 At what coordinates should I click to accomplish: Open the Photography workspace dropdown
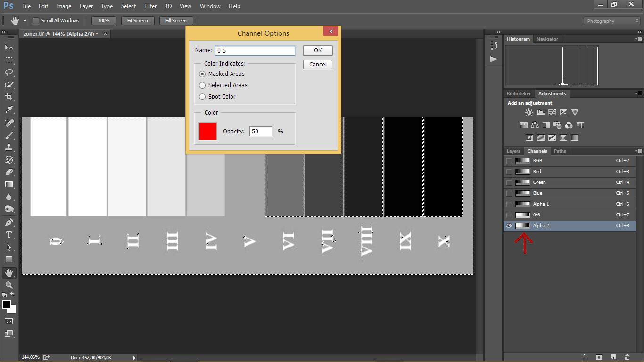point(612,21)
